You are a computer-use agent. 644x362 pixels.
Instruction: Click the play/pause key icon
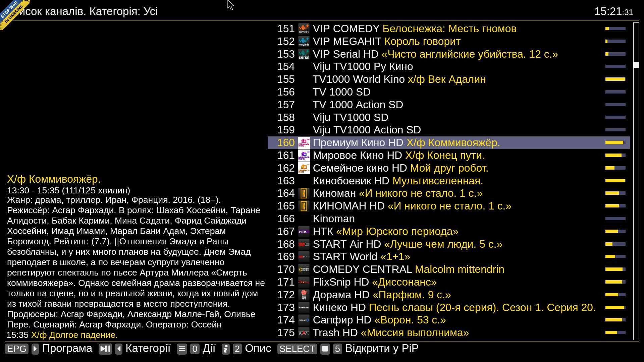[105, 349]
